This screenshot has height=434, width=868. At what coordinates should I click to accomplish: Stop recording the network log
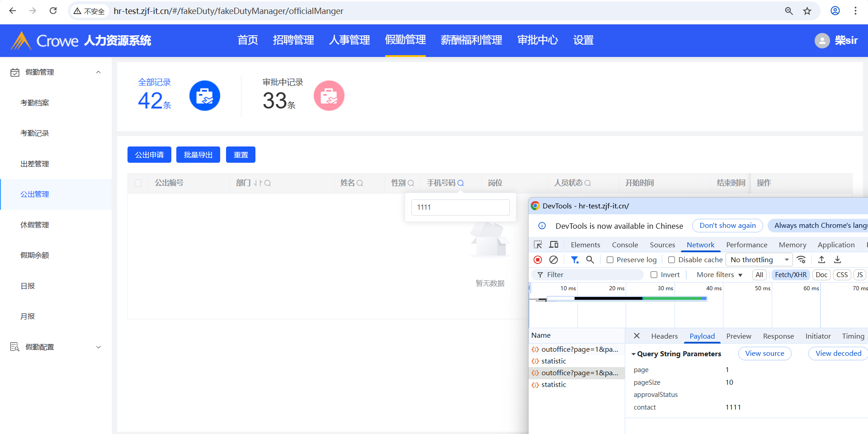tap(538, 259)
